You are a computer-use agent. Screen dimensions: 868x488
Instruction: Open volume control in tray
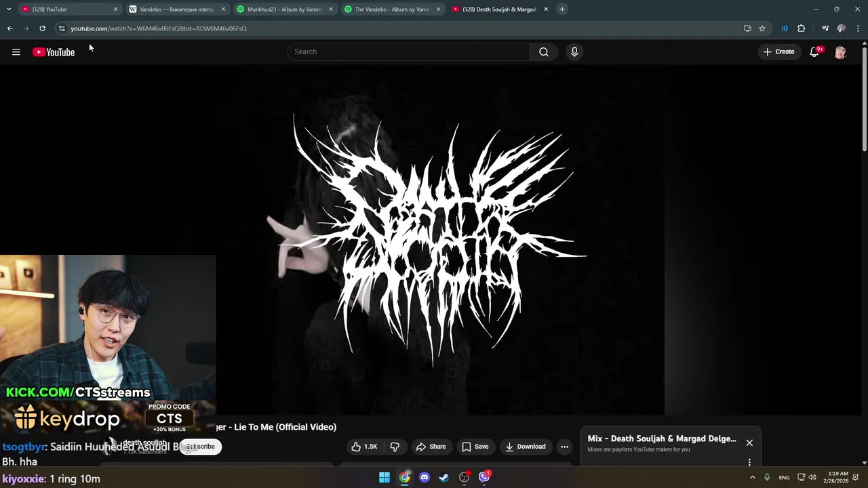tap(812, 478)
